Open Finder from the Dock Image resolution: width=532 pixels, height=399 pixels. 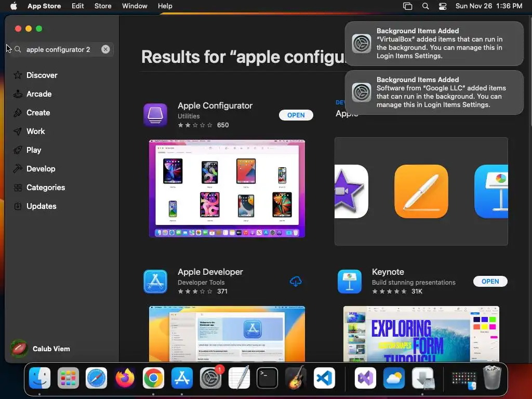[x=39, y=378]
